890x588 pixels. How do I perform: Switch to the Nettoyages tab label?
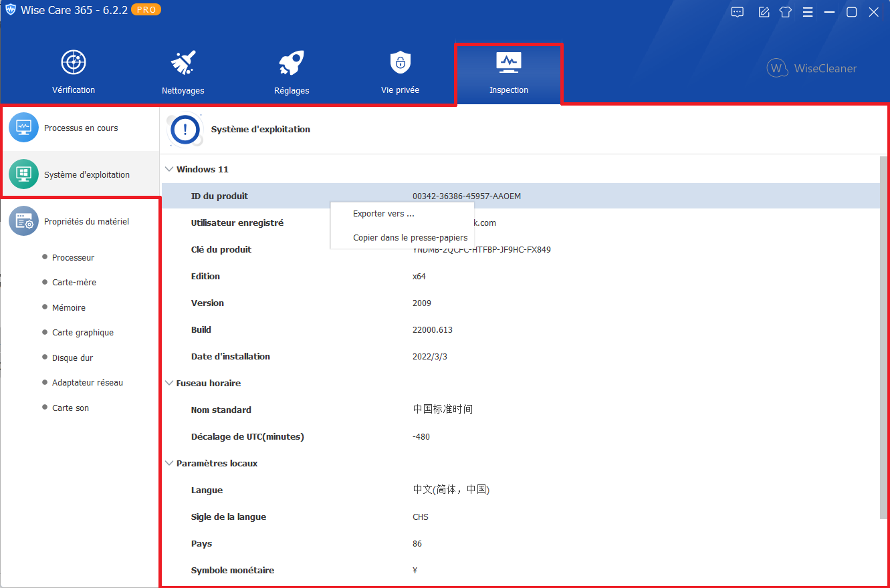(x=183, y=90)
